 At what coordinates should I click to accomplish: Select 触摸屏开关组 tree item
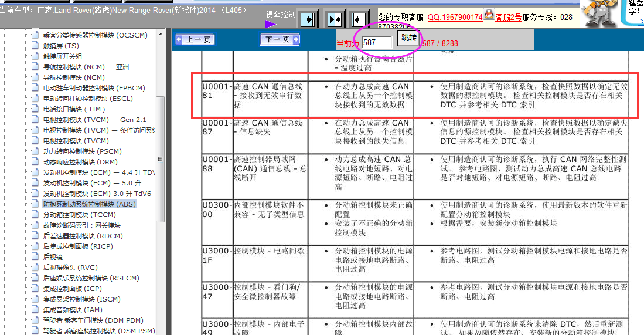pos(63,56)
